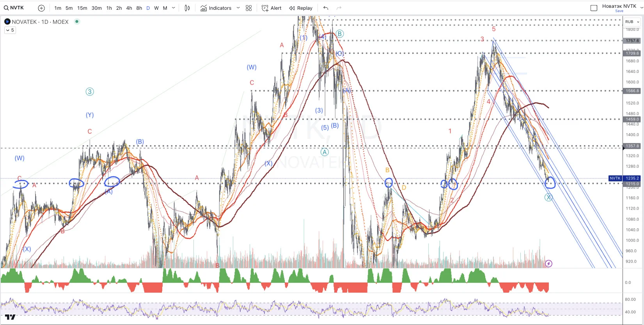Start Bar Replay mode
Image resolution: width=644 pixels, height=325 pixels.
pos(301,8)
